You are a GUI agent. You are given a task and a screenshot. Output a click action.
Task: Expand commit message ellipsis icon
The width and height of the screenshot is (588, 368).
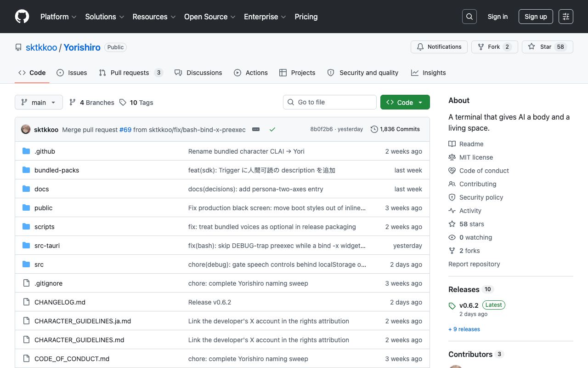(x=256, y=129)
